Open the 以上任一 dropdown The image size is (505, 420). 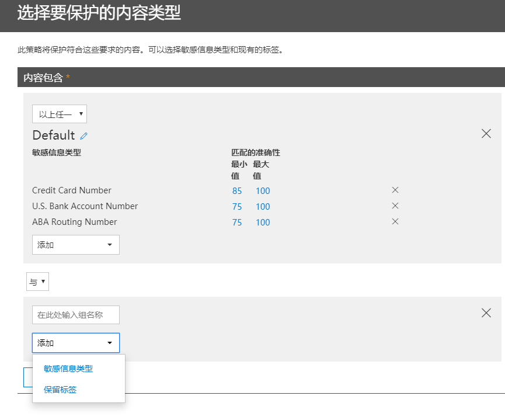click(60, 114)
